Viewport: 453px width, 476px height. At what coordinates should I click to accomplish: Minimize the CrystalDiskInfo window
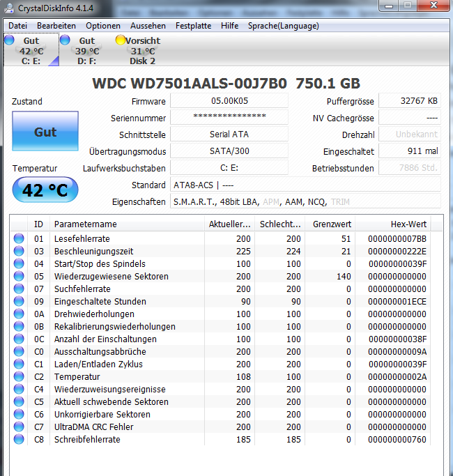[x=389, y=6]
